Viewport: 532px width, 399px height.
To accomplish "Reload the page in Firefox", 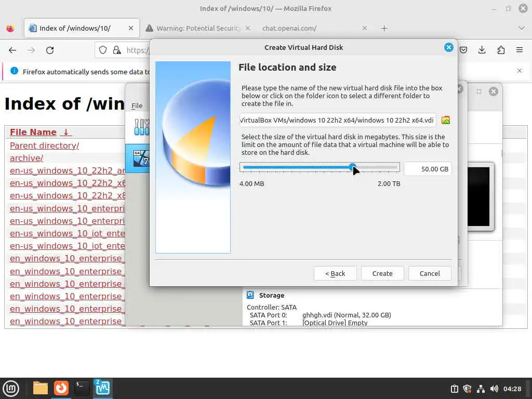I will tap(50, 50).
